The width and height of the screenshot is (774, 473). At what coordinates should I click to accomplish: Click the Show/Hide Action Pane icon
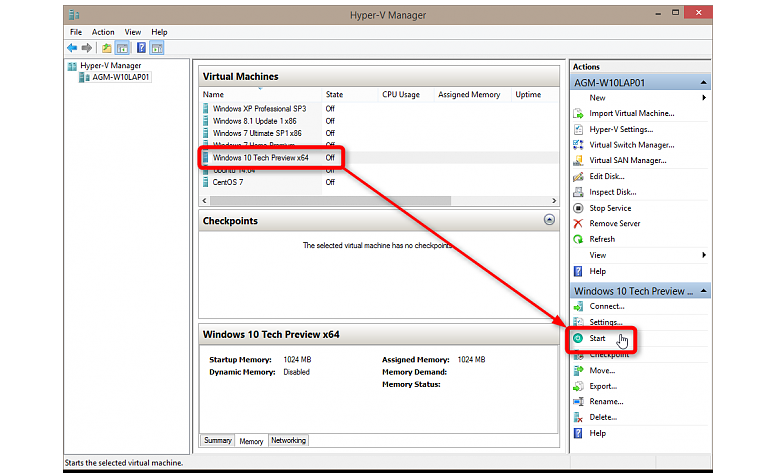click(x=157, y=48)
